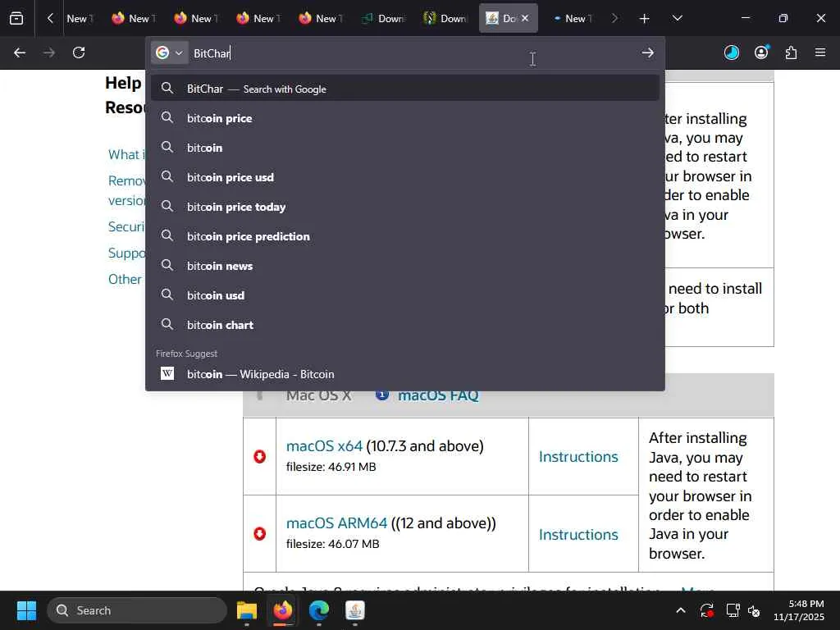
Task: Click the red download icon for macOS x64
Action: point(260,456)
